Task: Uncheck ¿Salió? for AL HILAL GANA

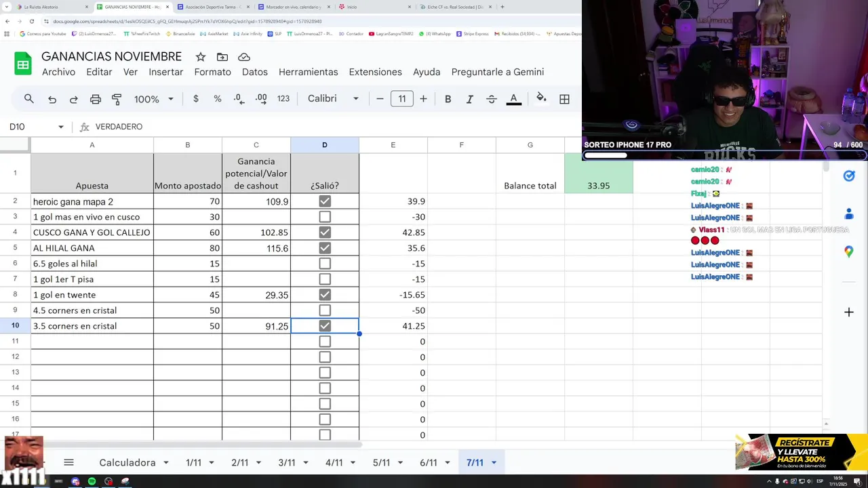Action: [x=325, y=248]
